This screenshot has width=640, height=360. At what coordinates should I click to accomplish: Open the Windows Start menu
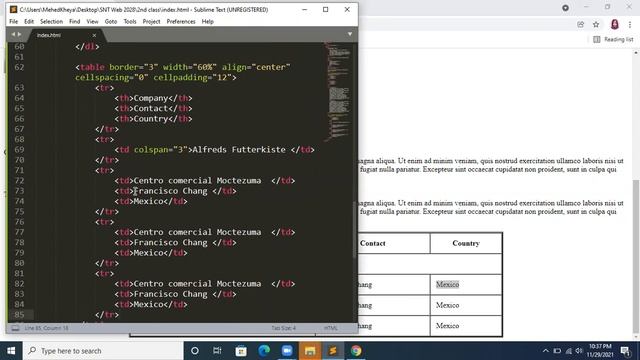11,351
